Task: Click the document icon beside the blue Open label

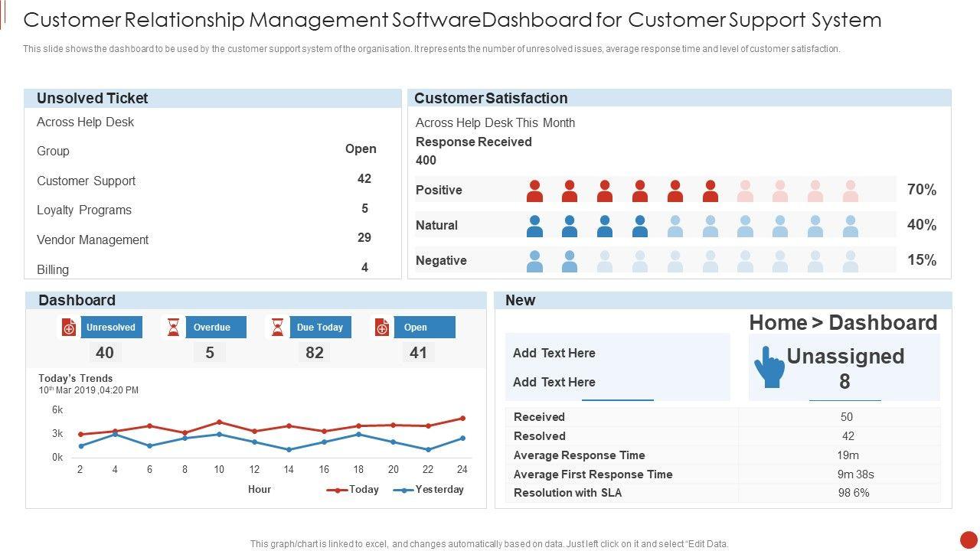Action: pos(382,328)
